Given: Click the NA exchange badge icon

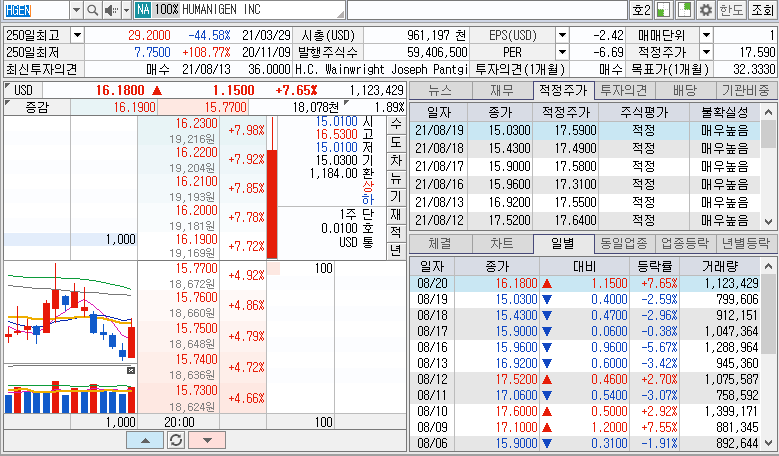Looking at the screenshot, I should pyautogui.click(x=143, y=10).
